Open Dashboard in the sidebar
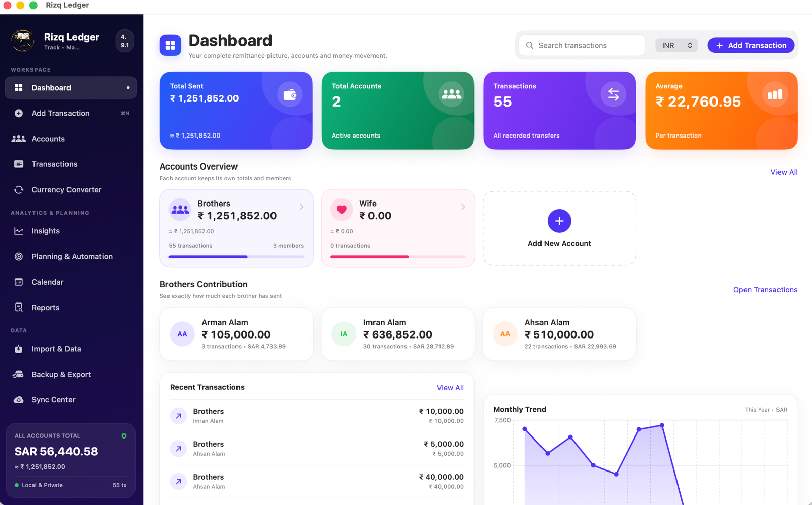 coord(71,88)
